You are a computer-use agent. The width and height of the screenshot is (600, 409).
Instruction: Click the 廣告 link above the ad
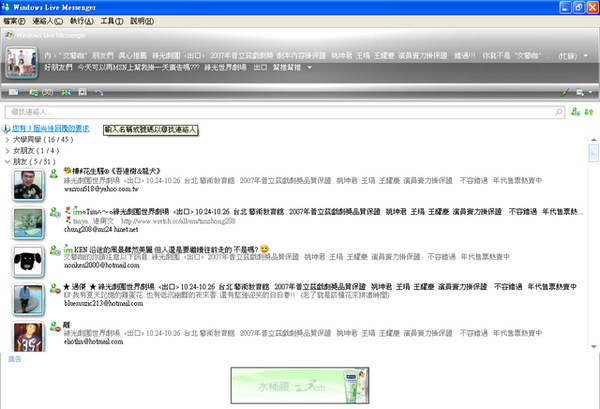point(15,359)
